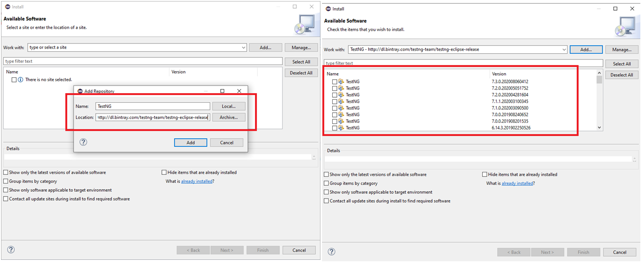This screenshot has width=644, height=266.
Task: Click the Location field in Add Repository dialog
Action: coord(153,117)
